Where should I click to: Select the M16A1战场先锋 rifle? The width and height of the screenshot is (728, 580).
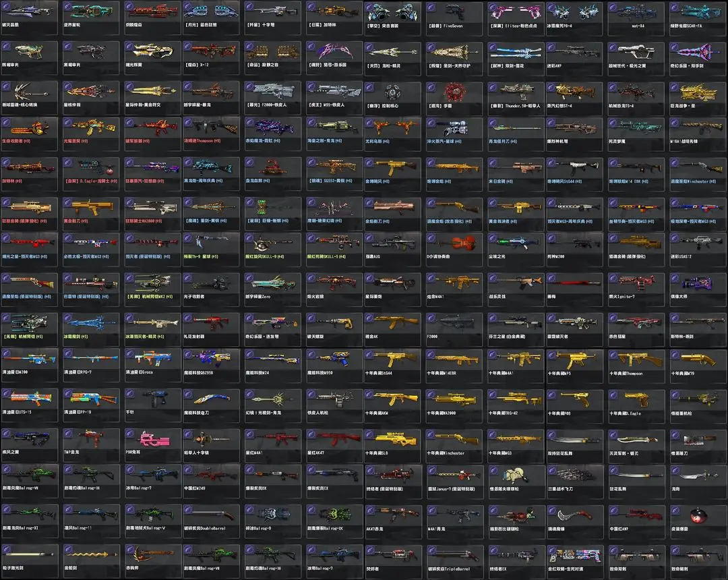698,134
